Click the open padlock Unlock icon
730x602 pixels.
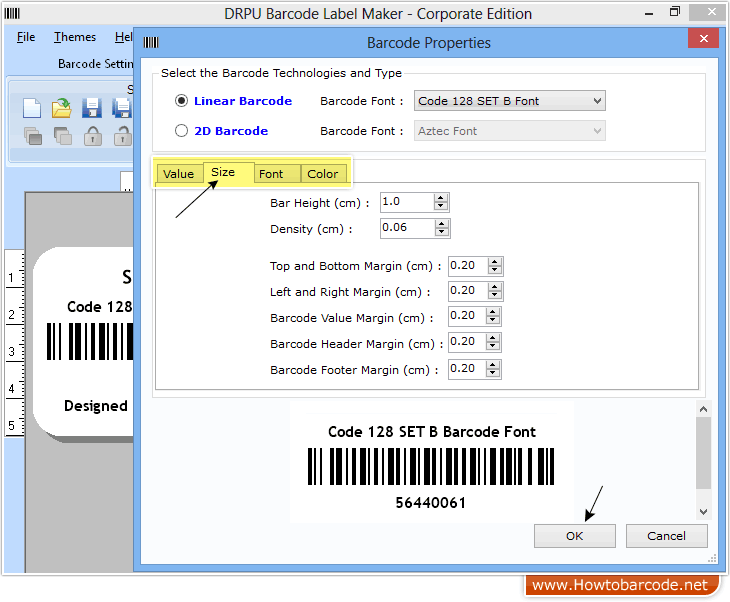[x=123, y=136]
